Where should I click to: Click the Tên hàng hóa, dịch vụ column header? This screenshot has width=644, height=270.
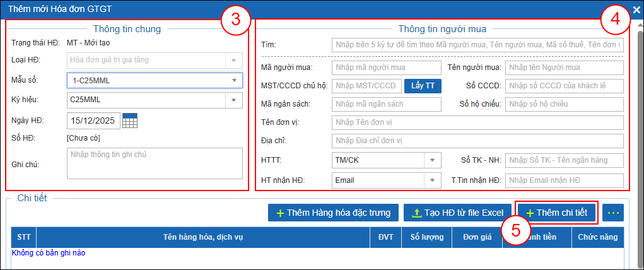tap(202, 237)
